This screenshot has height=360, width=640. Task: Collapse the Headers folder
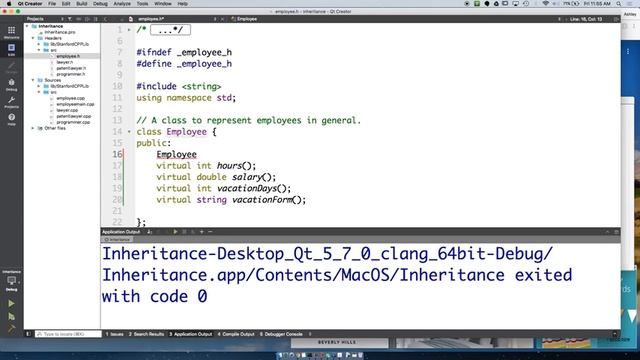coord(33,38)
